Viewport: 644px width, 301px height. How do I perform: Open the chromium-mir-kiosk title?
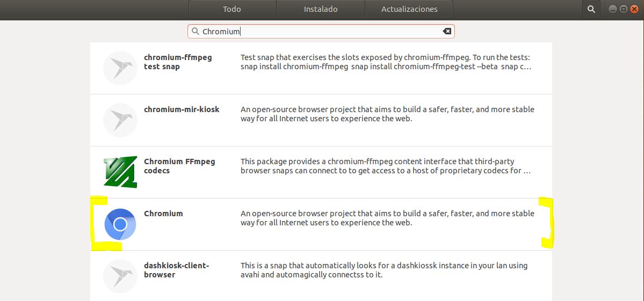pos(182,109)
